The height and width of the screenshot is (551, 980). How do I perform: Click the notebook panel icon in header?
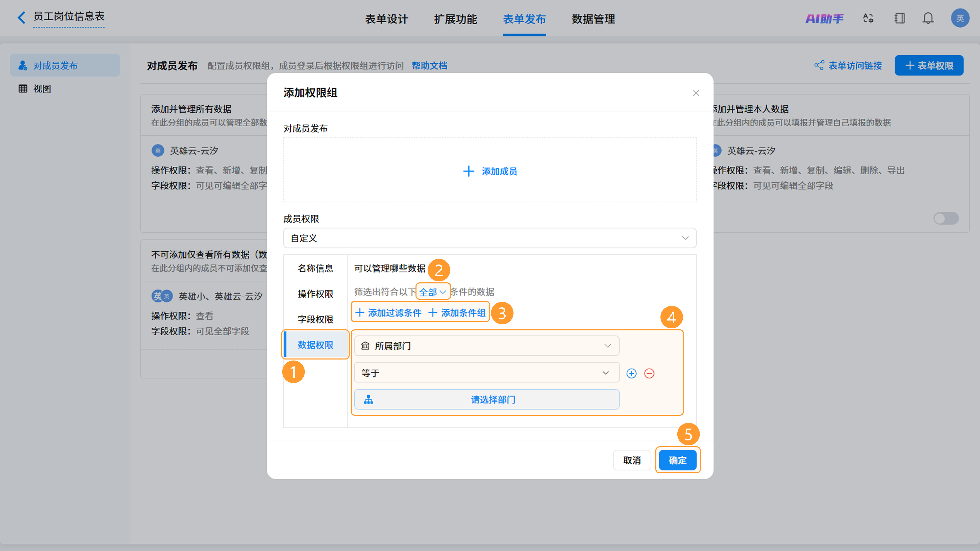click(900, 18)
